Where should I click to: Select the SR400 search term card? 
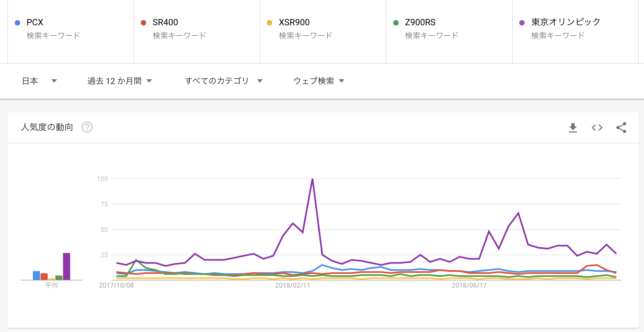point(197,32)
